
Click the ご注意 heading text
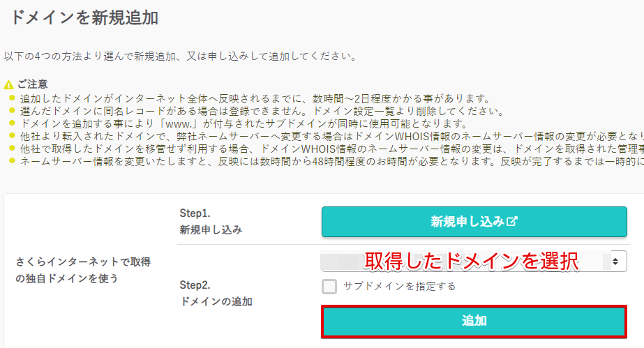33,84
